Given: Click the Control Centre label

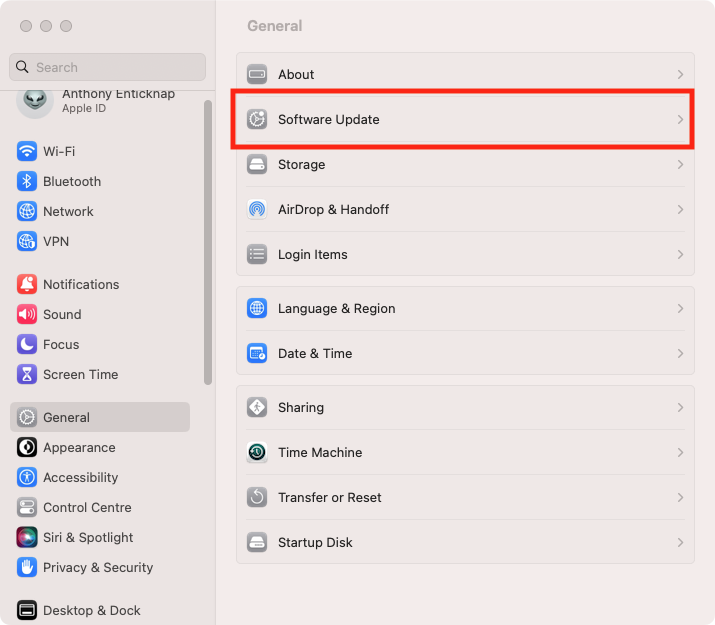Looking at the screenshot, I should [x=87, y=508].
